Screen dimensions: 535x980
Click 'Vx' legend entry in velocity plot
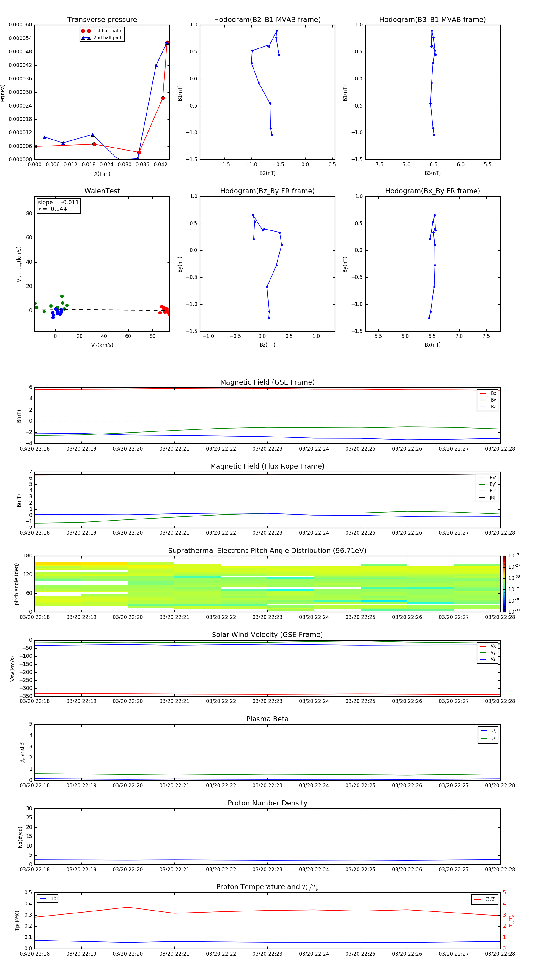488,646
